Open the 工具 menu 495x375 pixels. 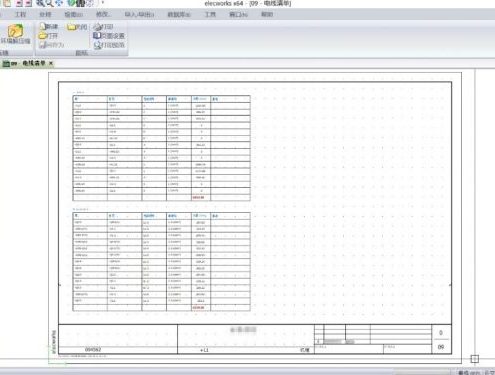click(x=210, y=14)
